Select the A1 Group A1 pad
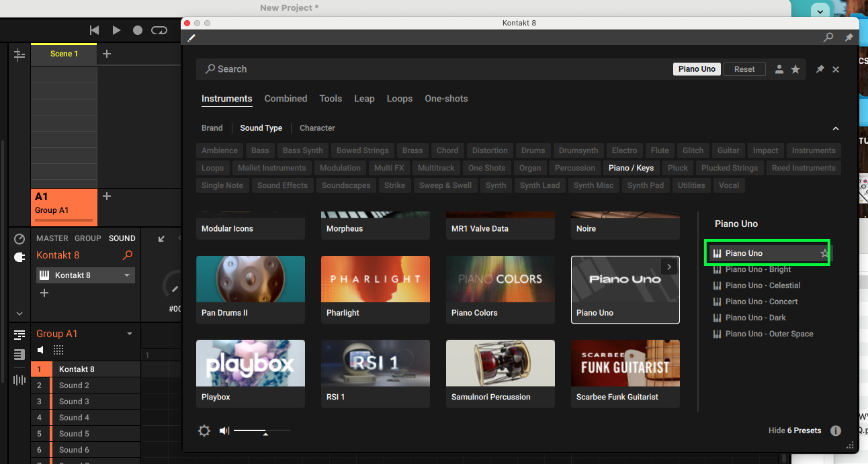Image resolution: width=868 pixels, height=464 pixels. [x=64, y=207]
